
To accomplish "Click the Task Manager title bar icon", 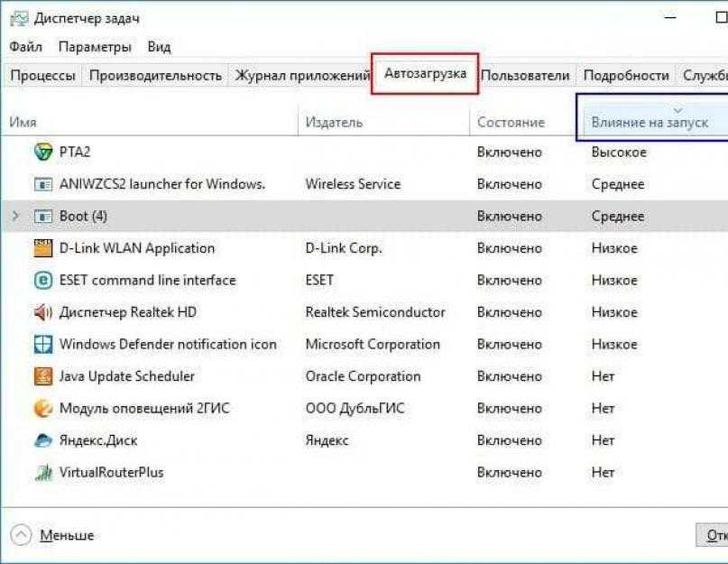I will tap(19, 18).
